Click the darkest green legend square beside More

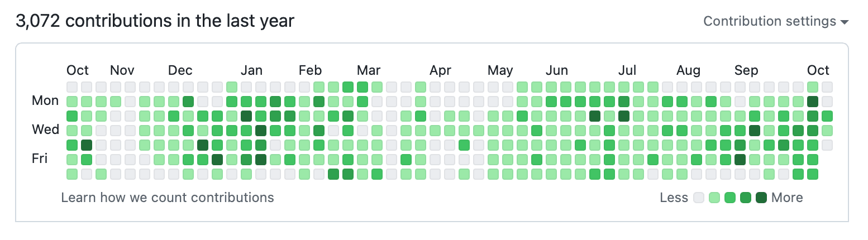tap(761, 198)
